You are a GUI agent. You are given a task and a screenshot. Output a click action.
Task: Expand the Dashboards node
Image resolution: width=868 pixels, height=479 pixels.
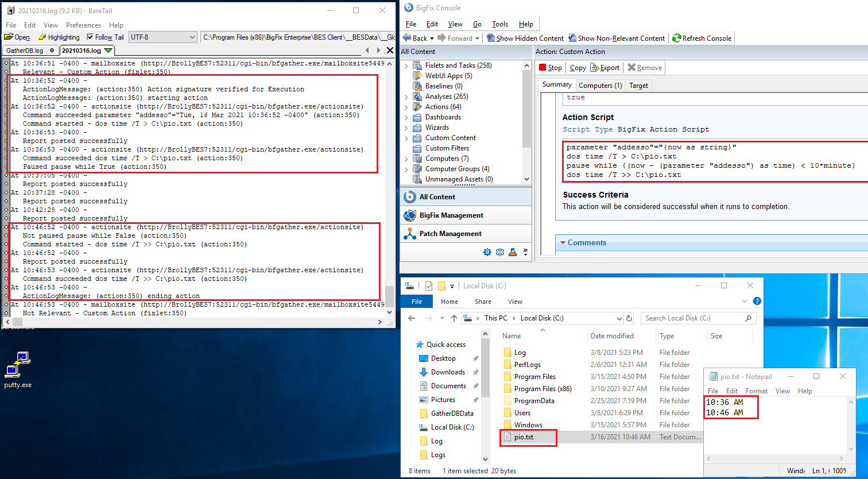click(406, 117)
